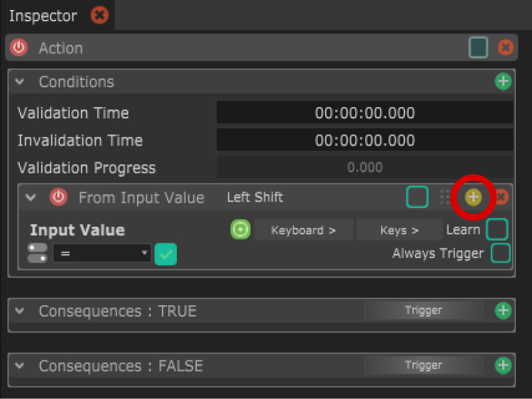The image size is (532, 399).
Task: Click the Action power enable icon
Action: (x=19, y=48)
